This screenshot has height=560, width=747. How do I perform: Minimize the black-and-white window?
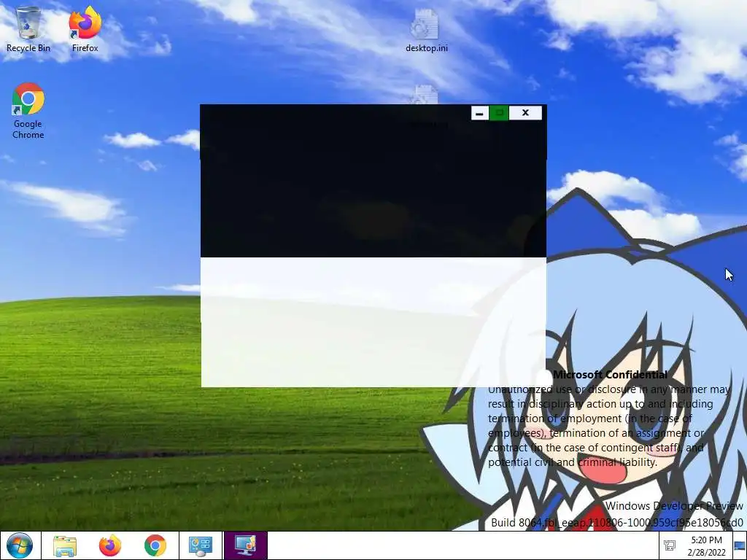coord(480,113)
